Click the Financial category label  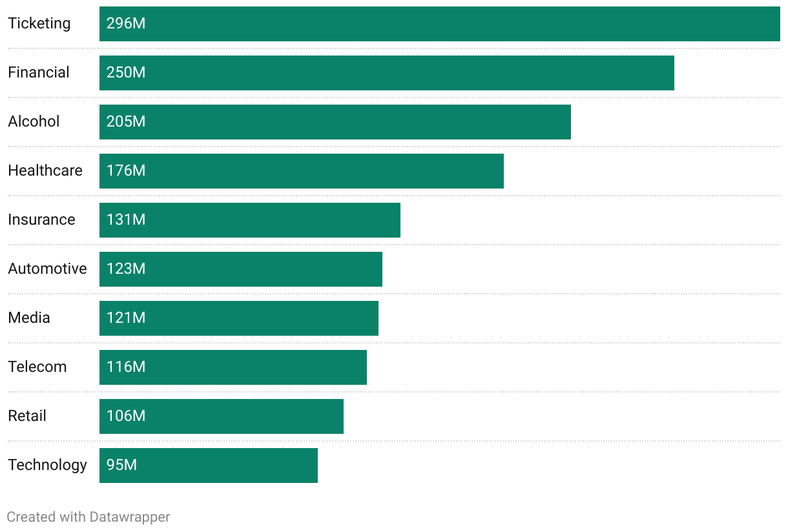(39, 72)
